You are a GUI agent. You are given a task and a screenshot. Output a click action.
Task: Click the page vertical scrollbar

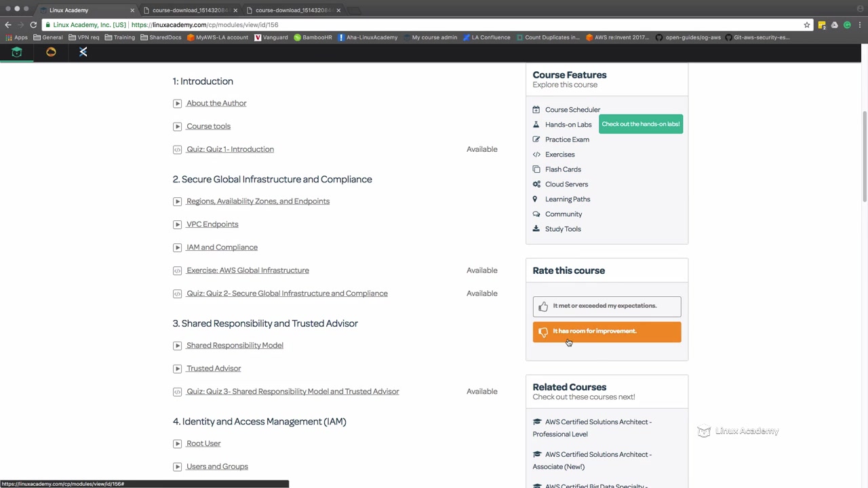pyautogui.click(x=864, y=156)
